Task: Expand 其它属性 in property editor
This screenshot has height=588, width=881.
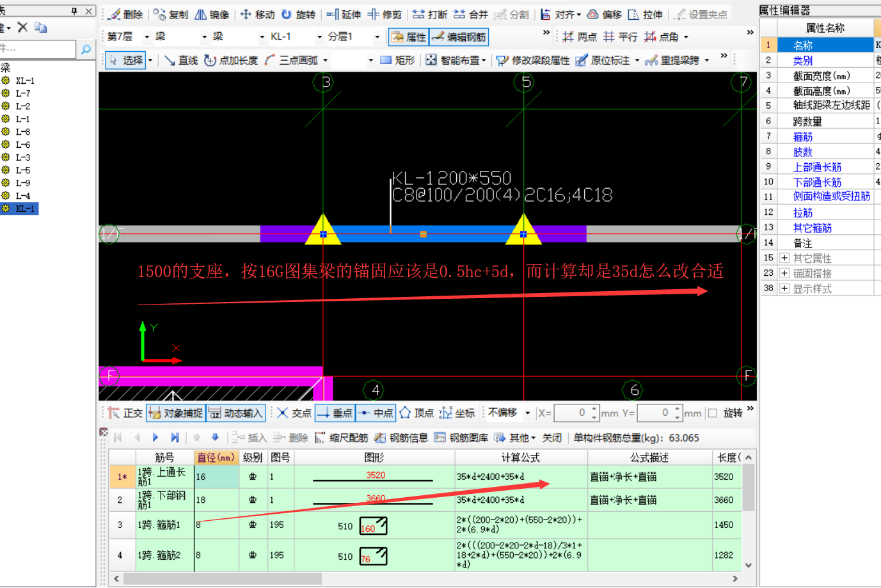Action: tap(784, 258)
